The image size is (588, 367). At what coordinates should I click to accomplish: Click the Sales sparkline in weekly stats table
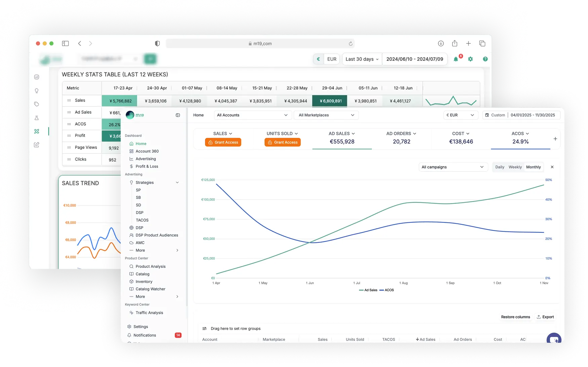coord(451,101)
